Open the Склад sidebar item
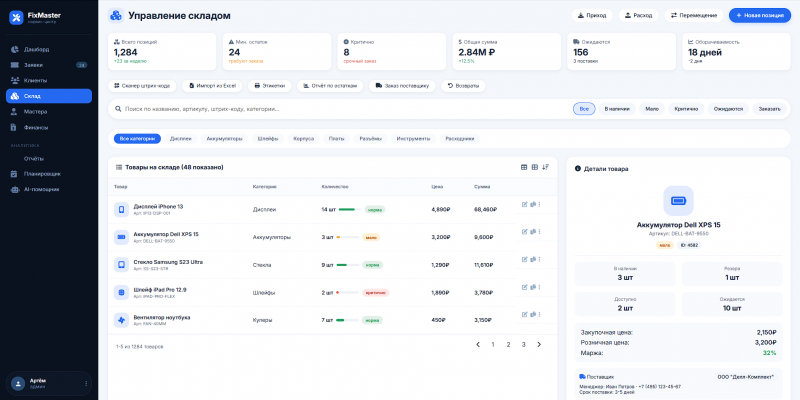This screenshot has height=400, width=800. click(49, 96)
